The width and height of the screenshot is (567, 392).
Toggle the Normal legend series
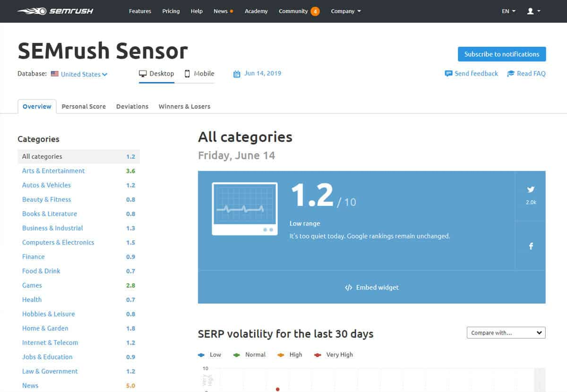pos(249,355)
